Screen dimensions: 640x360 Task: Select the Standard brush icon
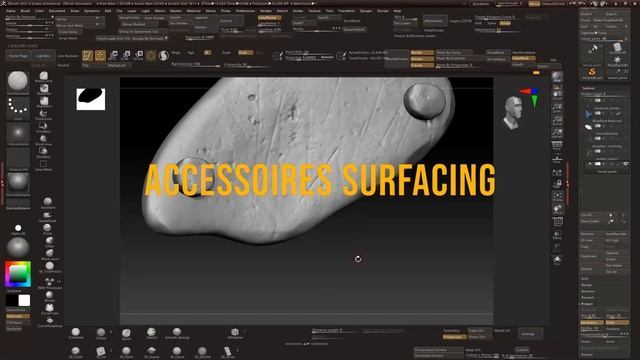[48, 203]
